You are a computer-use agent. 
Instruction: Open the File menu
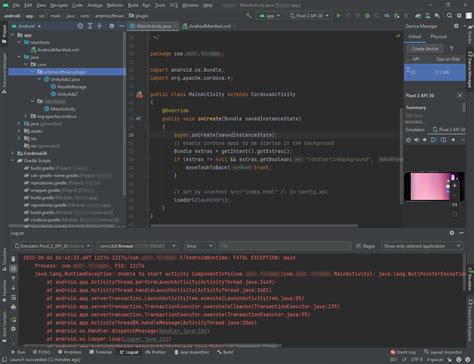[x=16, y=5]
